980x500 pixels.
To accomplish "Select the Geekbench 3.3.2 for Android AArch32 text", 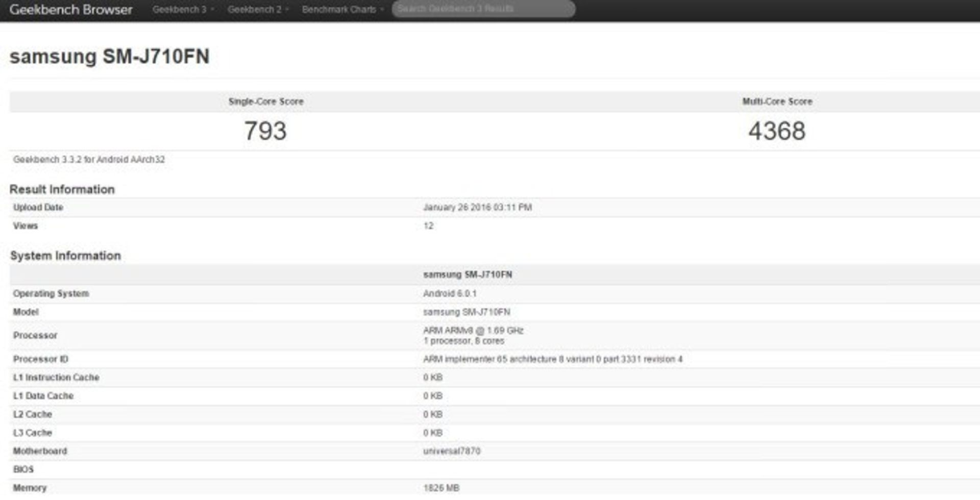I will click(89, 160).
